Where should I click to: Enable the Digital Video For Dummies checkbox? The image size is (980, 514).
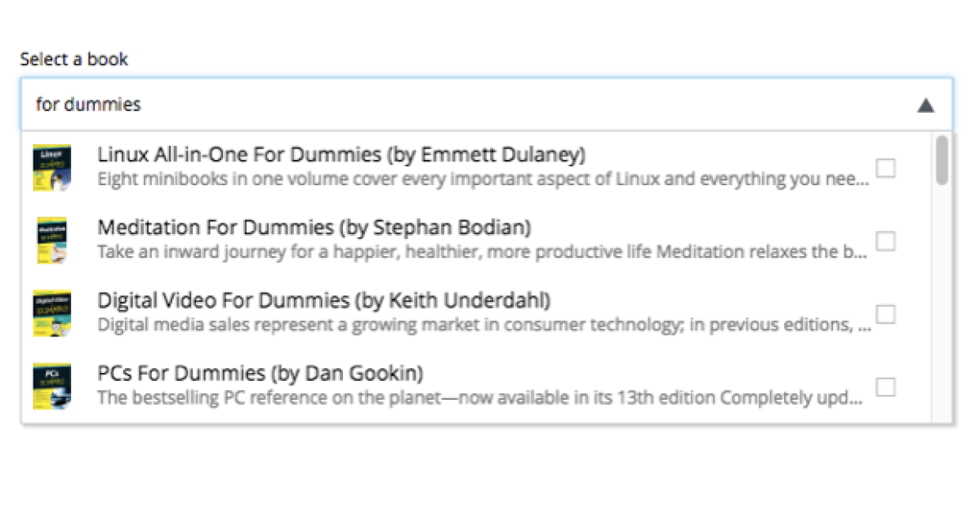885,314
